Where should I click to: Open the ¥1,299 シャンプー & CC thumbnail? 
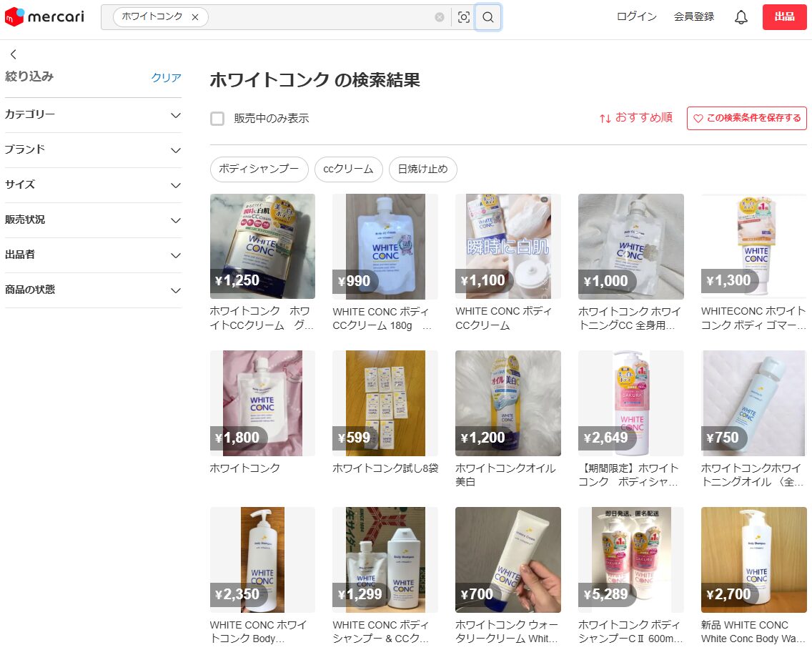[385, 560]
